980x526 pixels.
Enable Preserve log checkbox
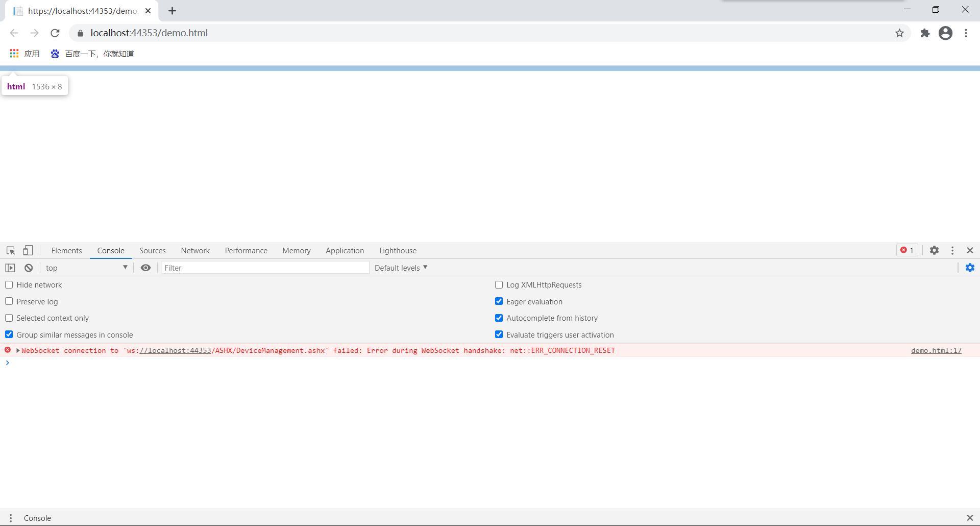9,301
